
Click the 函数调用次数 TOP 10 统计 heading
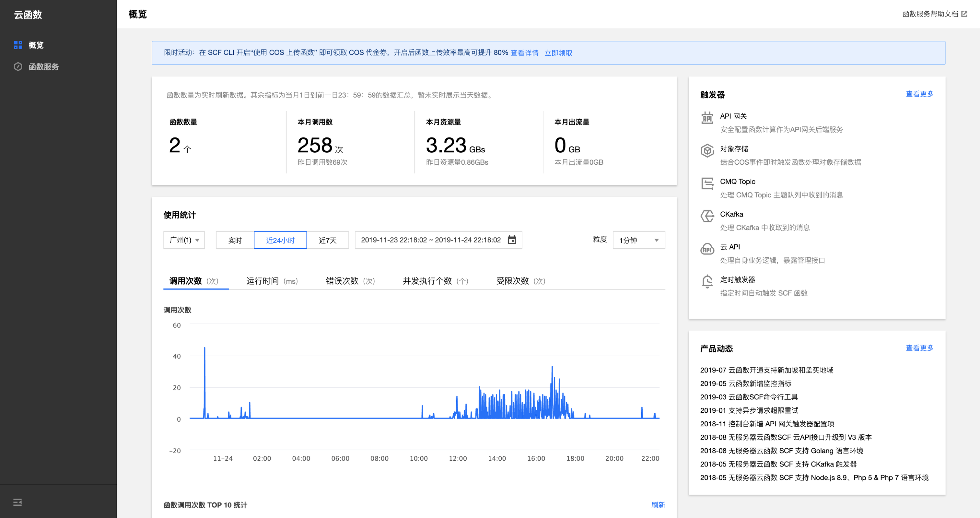click(x=205, y=505)
